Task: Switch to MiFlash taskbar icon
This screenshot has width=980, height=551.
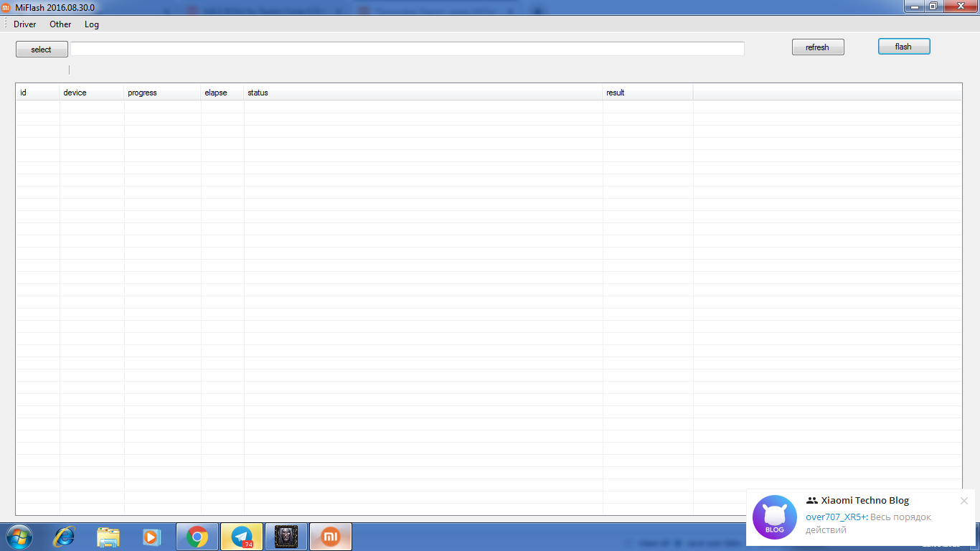Action: point(331,537)
